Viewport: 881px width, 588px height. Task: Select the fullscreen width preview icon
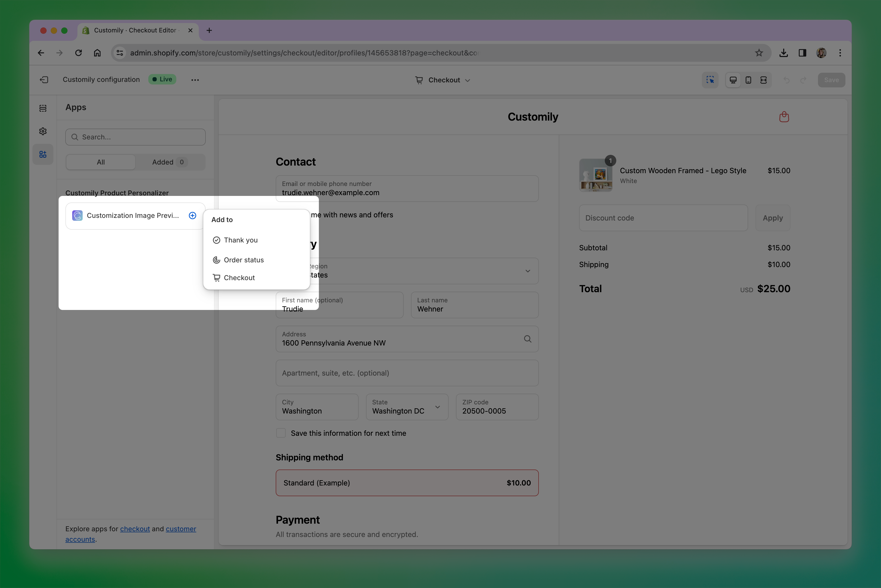764,80
